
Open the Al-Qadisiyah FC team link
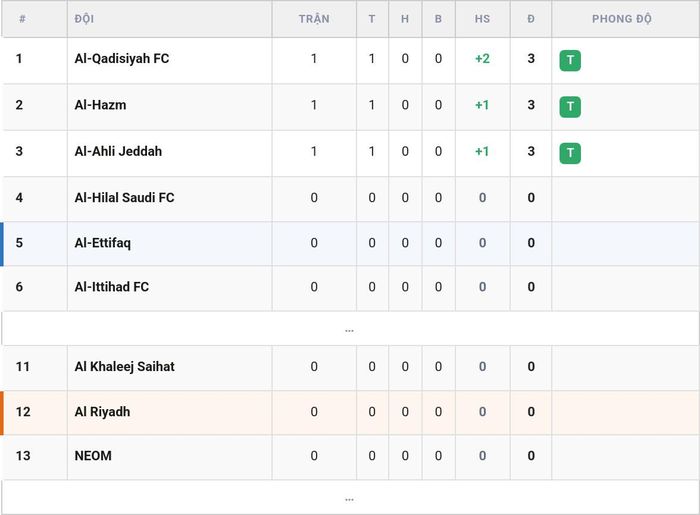[x=122, y=58]
